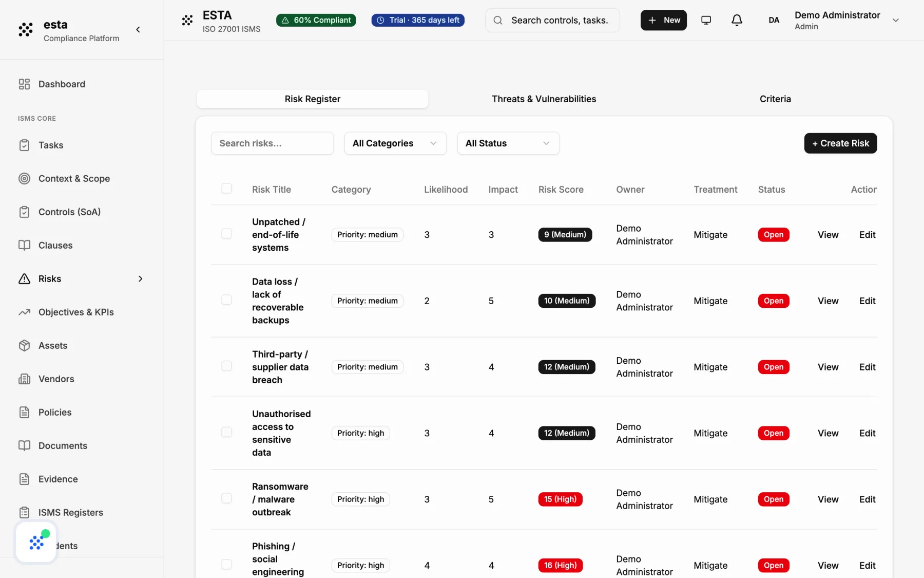The image size is (924, 578).
Task: Toggle the select-all header checkbox
Action: click(x=226, y=189)
